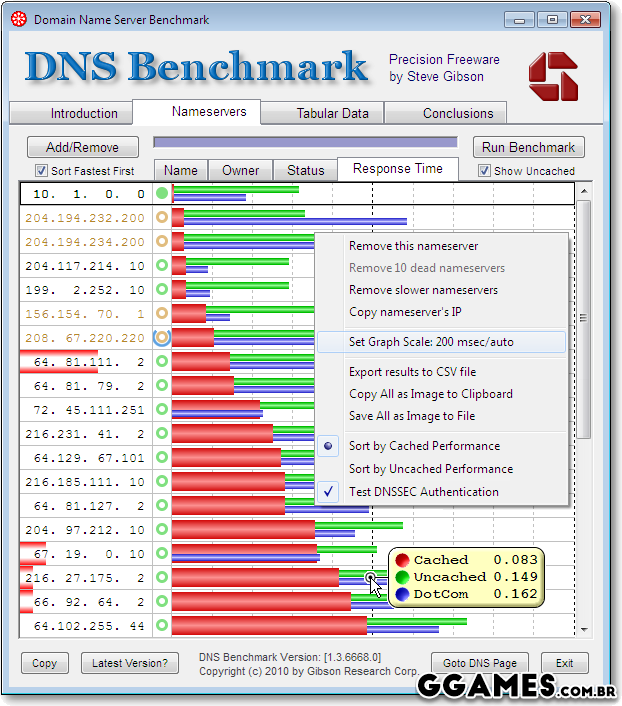Open the Conclusions tab
The image size is (622, 706).
pyautogui.click(x=457, y=113)
